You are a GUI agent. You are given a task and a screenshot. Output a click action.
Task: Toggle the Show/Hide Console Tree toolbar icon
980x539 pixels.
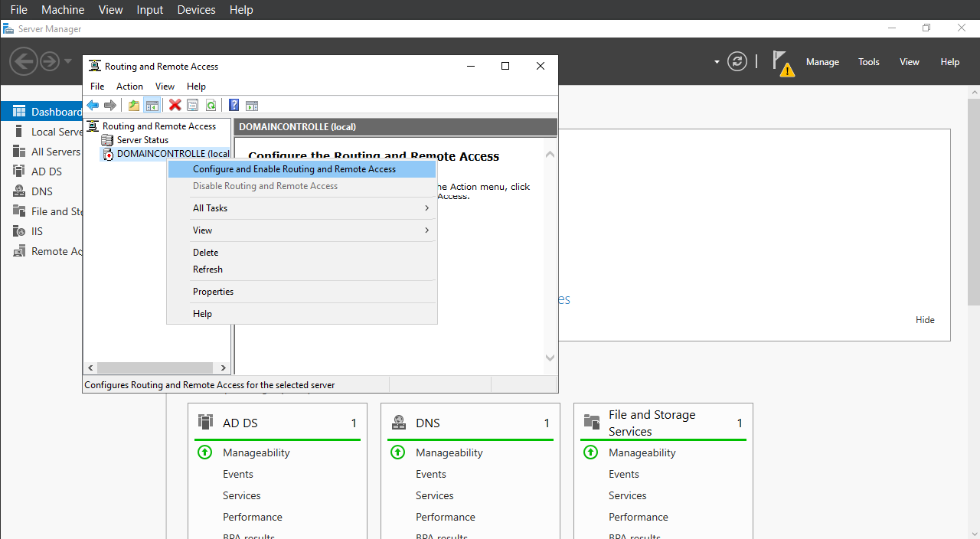tap(152, 105)
